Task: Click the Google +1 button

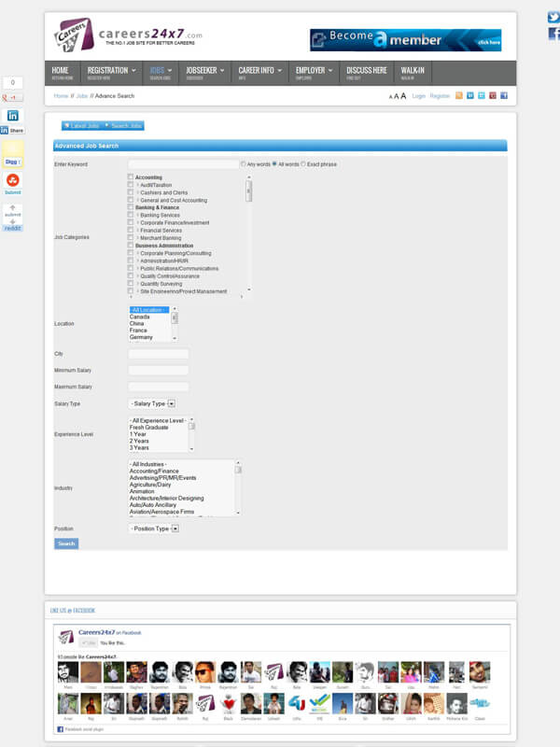Action: tap(13, 97)
